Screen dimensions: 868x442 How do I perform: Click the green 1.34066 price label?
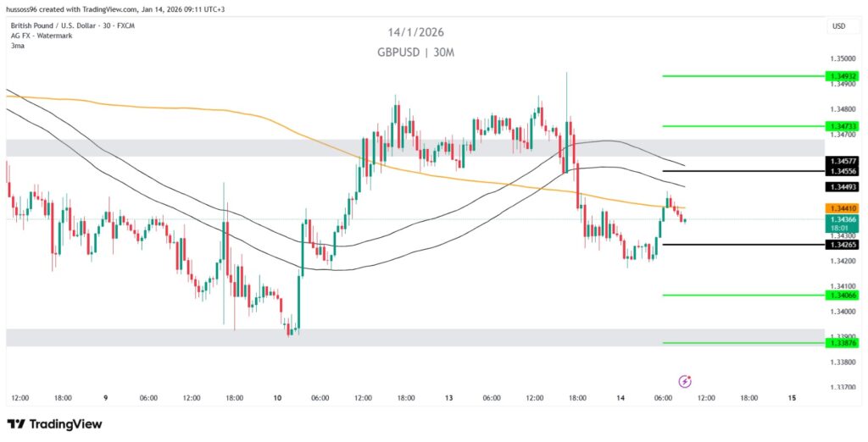click(843, 295)
